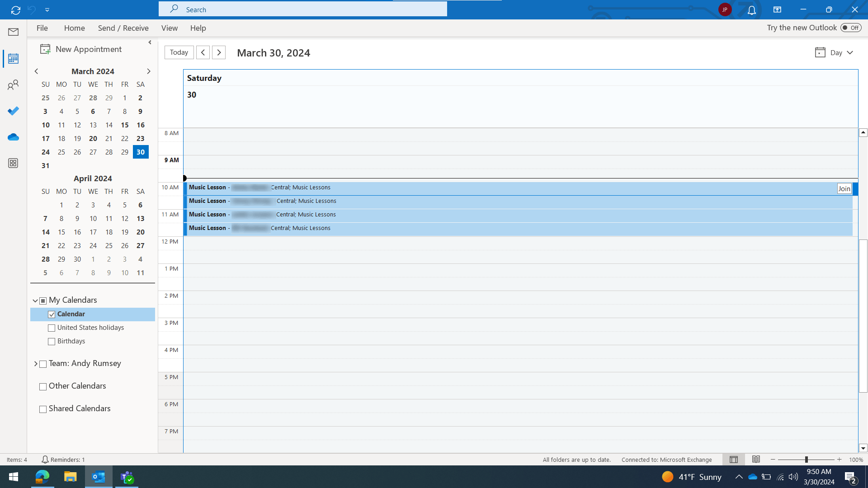Open the Action Center notifications icon
Viewport: 868px width, 488px height.
(850, 477)
